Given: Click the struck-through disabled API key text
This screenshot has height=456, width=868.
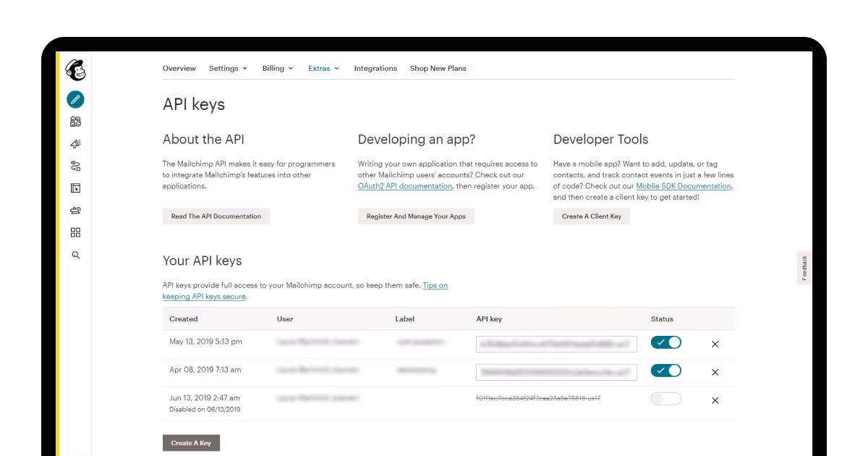Looking at the screenshot, I should coord(538,398).
